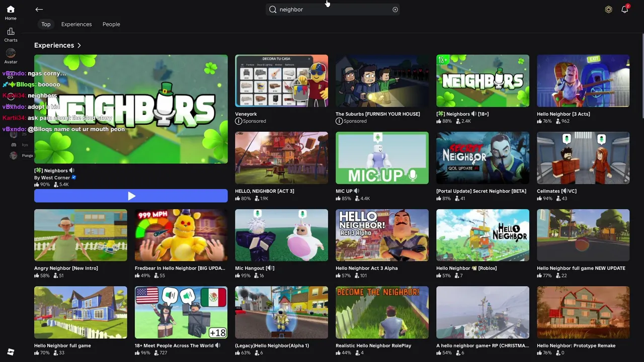Click the back arrow at top
The height and width of the screenshot is (362, 644).
point(39,9)
